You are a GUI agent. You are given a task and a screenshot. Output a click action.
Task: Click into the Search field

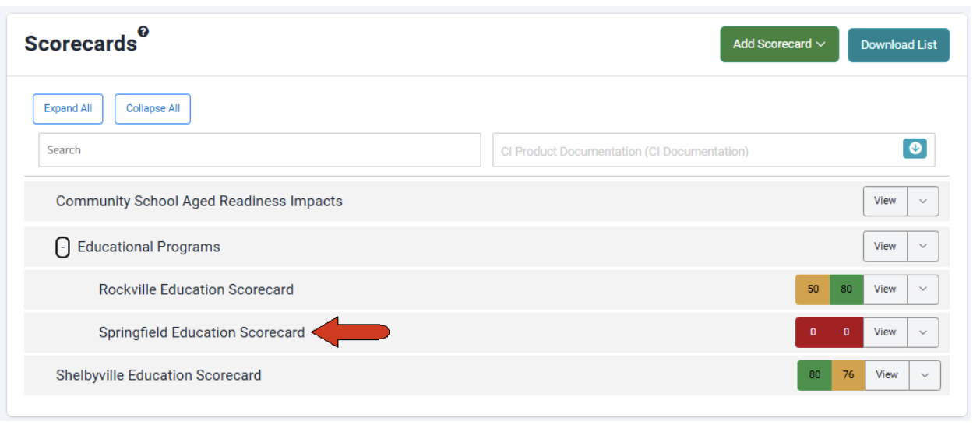tap(259, 150)
